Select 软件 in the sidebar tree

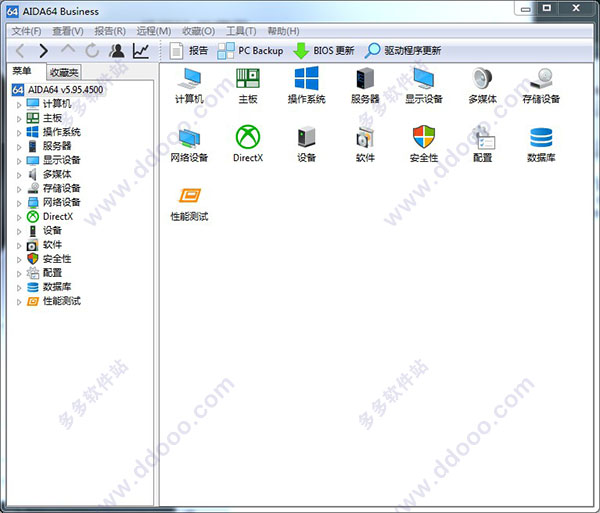pos(52,245)
